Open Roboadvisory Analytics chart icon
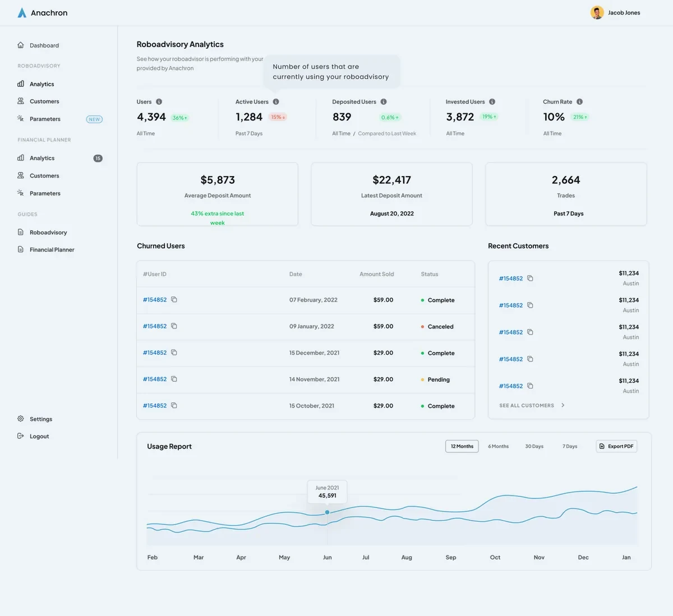 click(x=21, y=84)
